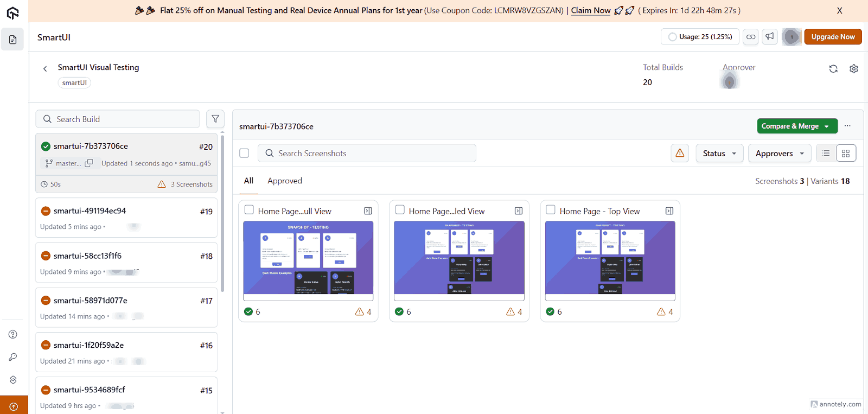868x414 pixels.
Task: Select the All tab
Action: (248, 181)
